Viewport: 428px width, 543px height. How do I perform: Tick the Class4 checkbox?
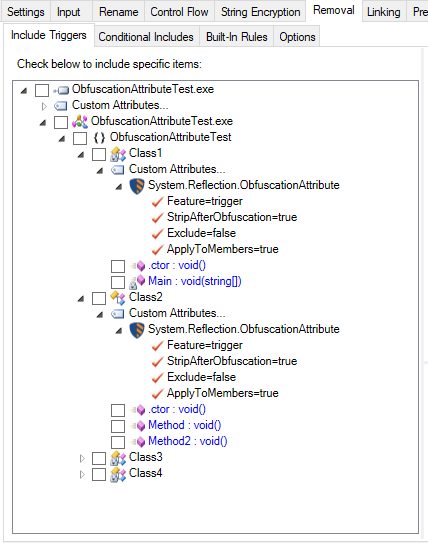pyautogui.click(x=99, y=474)
